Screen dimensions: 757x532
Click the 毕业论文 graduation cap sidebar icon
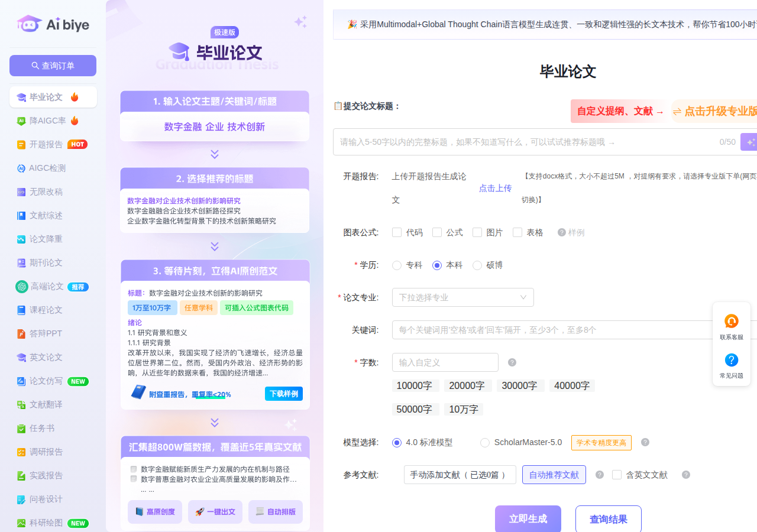coord(21,97)
